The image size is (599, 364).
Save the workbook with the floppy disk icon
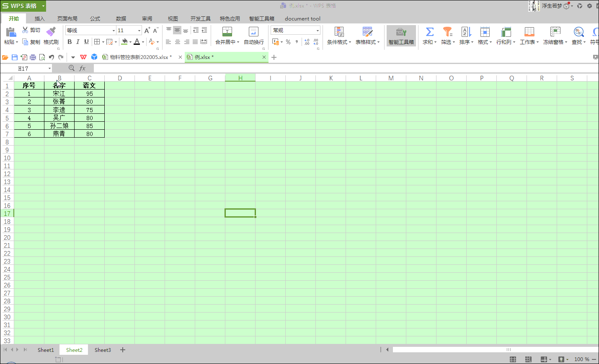pyautogui.click(x=15, y=57)
